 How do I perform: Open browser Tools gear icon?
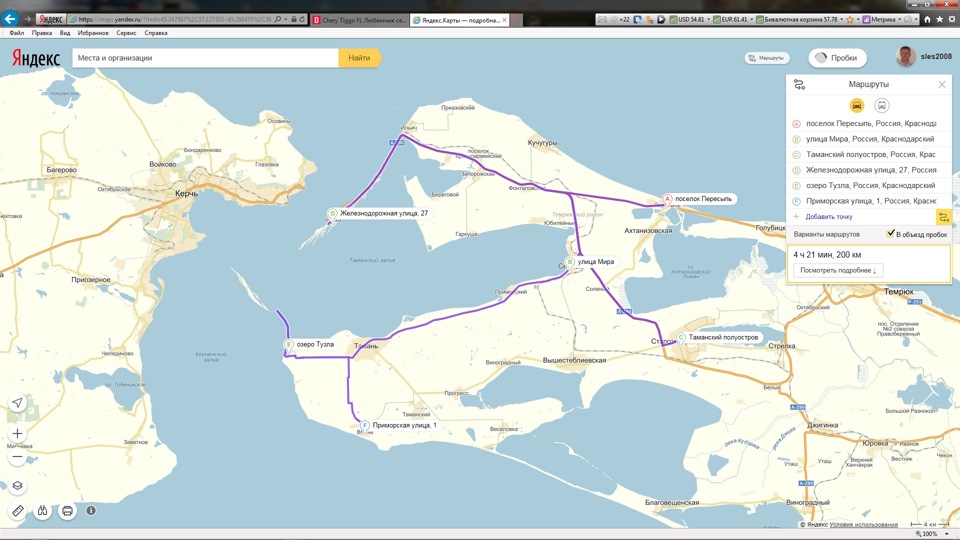click(x=951, y=20)
